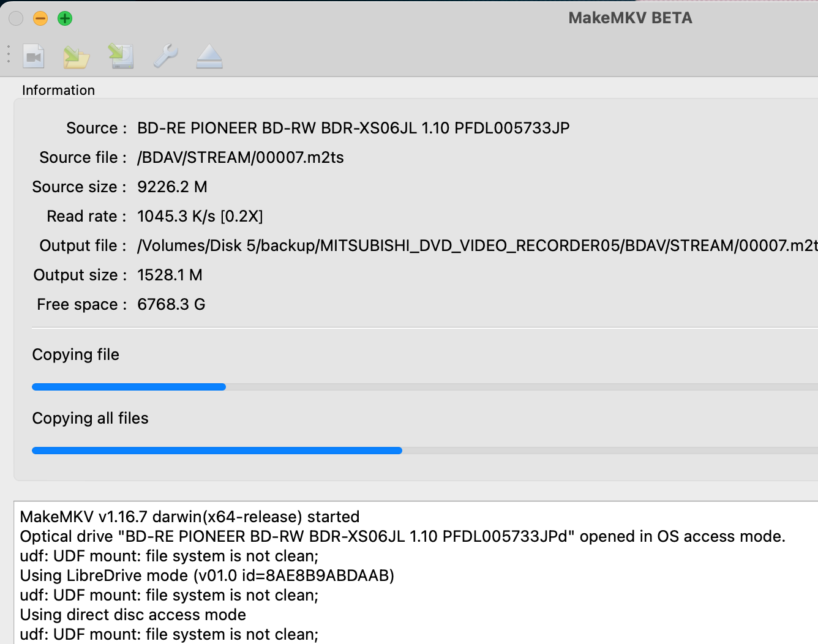818x644 pixels.
Task: Click read rate value 1045.3 K/s
Action: 200,216
